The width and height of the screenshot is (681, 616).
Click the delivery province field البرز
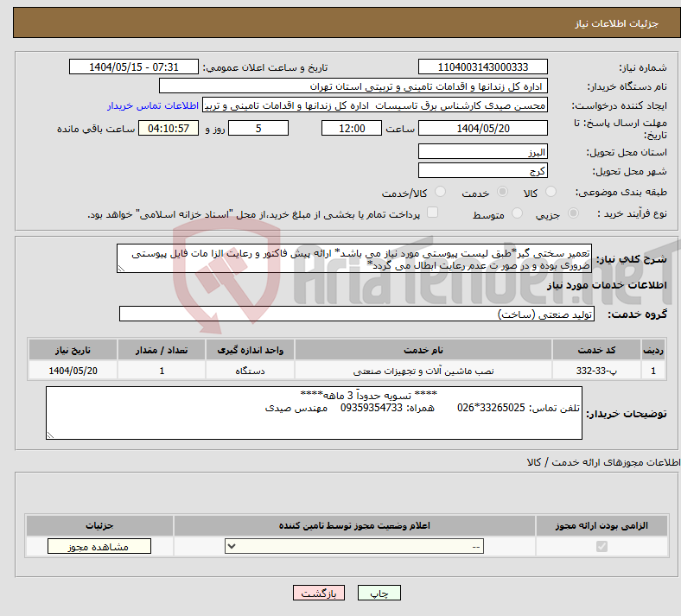click(x=483, y=151)
